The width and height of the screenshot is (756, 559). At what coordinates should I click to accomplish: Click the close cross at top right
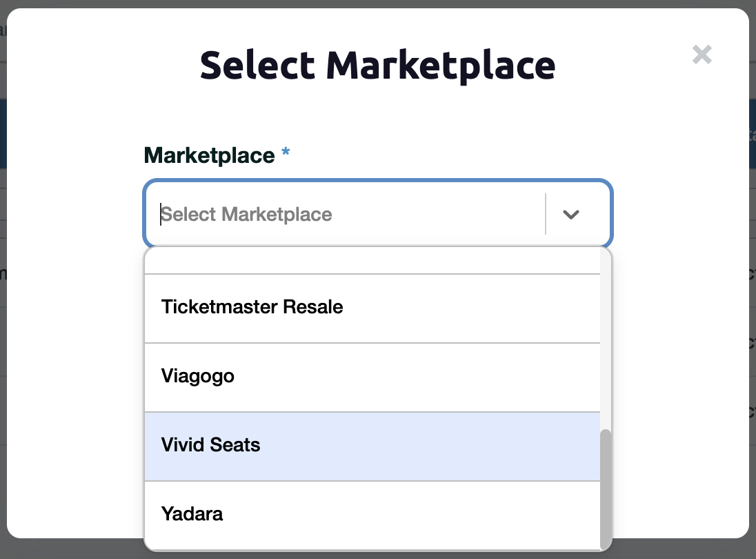702,55
